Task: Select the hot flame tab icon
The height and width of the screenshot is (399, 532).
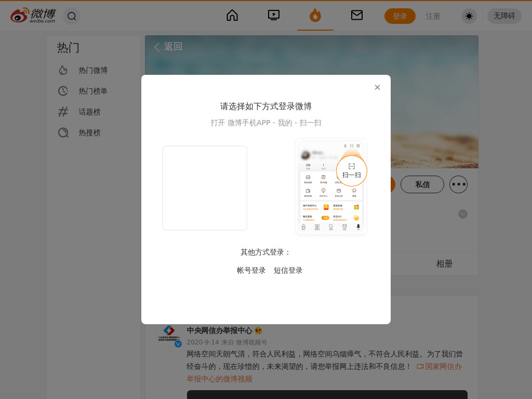Action: tap(315, 16)
